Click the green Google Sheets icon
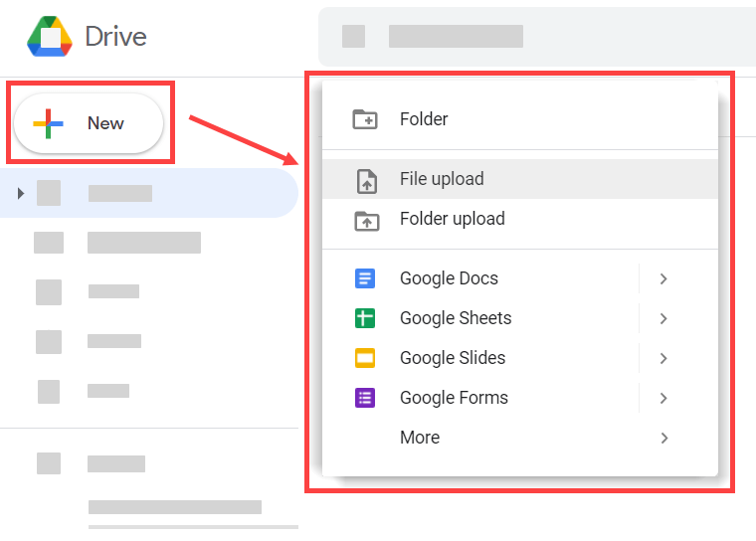Image resolution: width=756 pixels, height=541 pixels. coord(365,318)
